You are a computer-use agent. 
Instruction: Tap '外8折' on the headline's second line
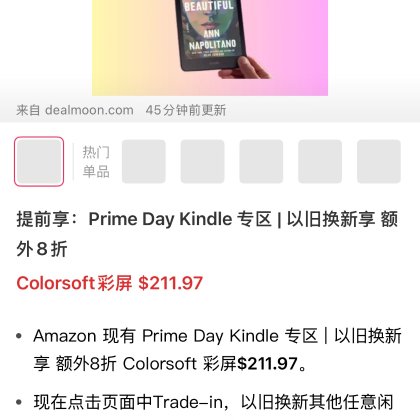(42, 249)
